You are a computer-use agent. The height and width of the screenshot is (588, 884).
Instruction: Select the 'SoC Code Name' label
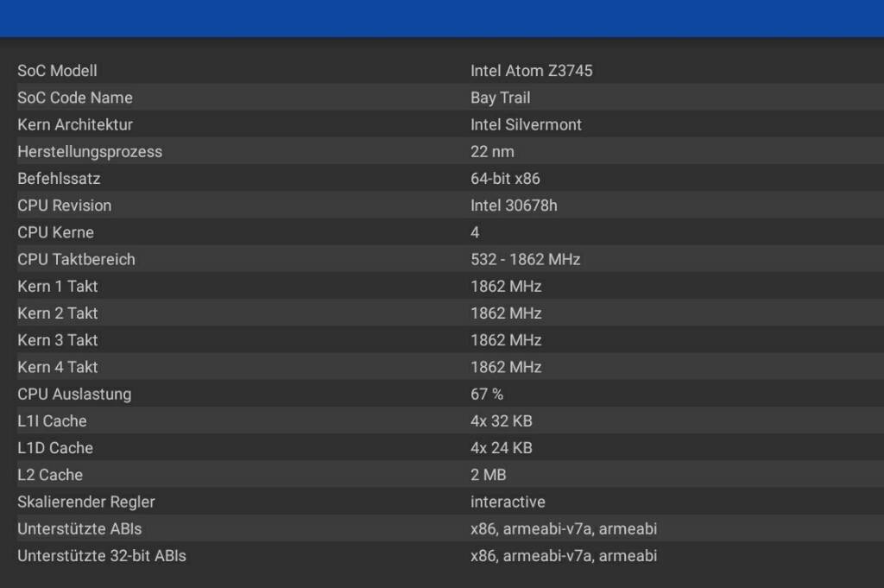tap(75, 98)
